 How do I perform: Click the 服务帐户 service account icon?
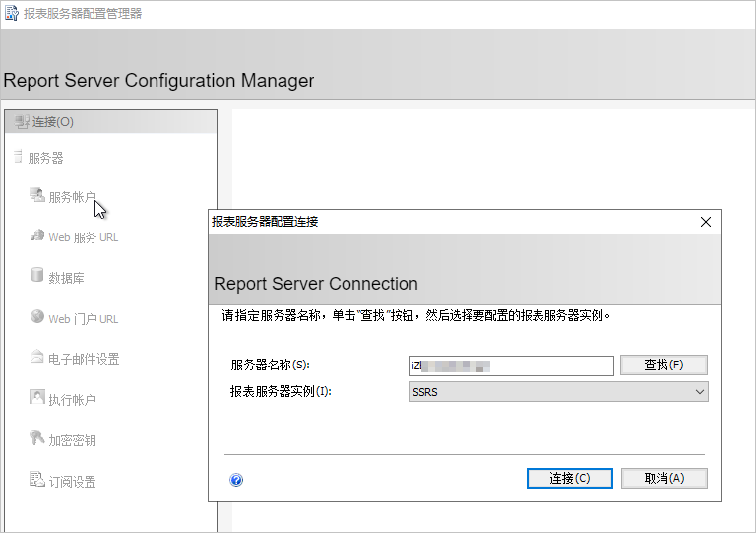click(x=37, y=195)
